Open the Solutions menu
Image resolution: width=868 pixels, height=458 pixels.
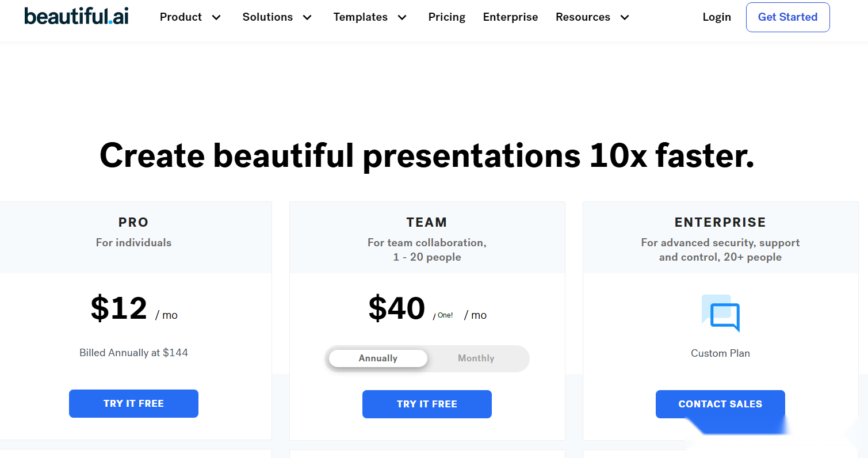pos(267,17)
